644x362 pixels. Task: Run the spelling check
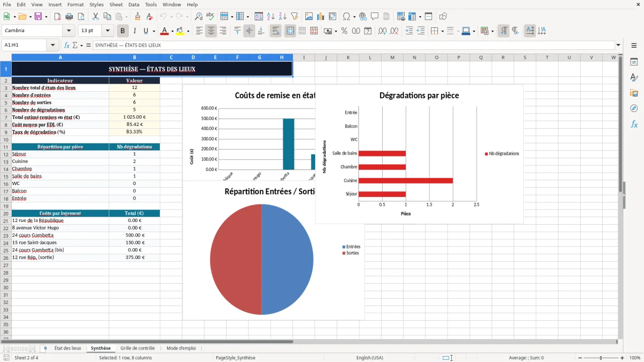pos(210,17)
